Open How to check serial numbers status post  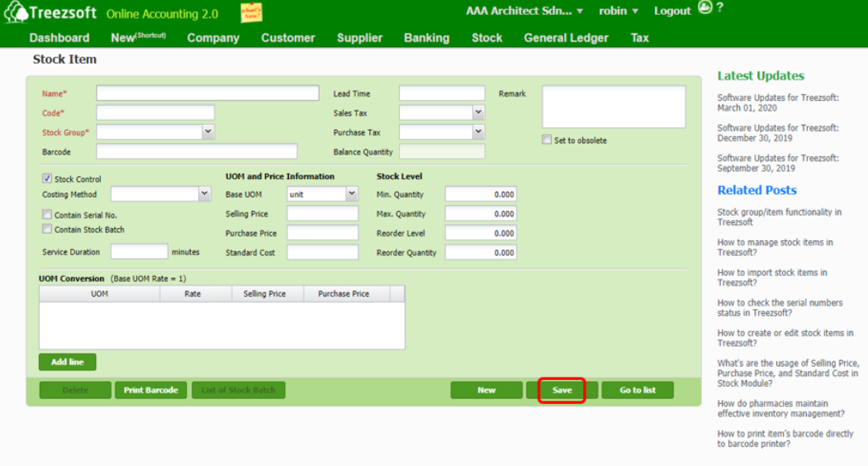click(780, 307)
